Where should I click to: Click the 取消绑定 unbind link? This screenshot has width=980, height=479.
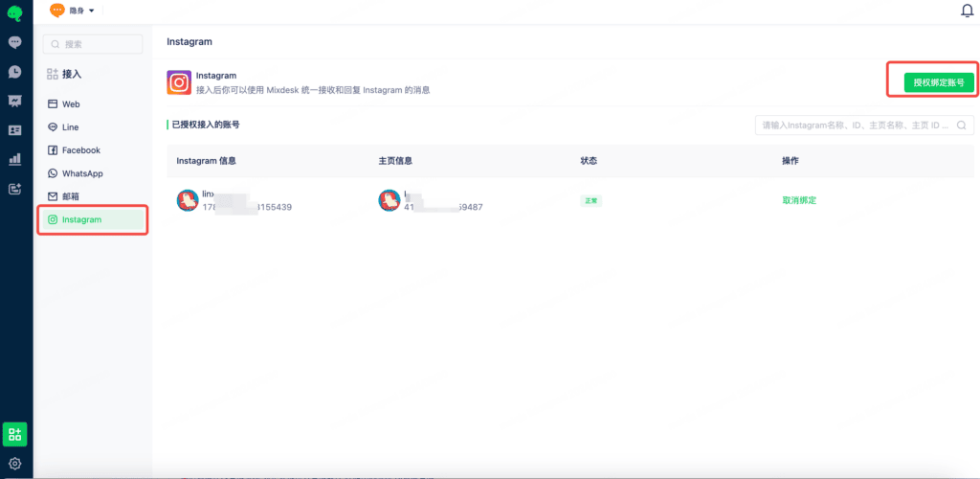tap(799, 200)
